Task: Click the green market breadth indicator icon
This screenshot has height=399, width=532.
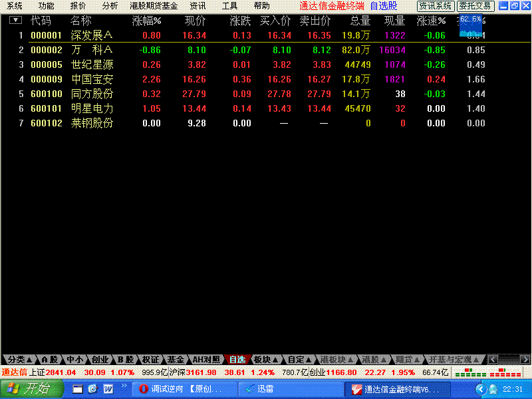Action: point(471,372)
